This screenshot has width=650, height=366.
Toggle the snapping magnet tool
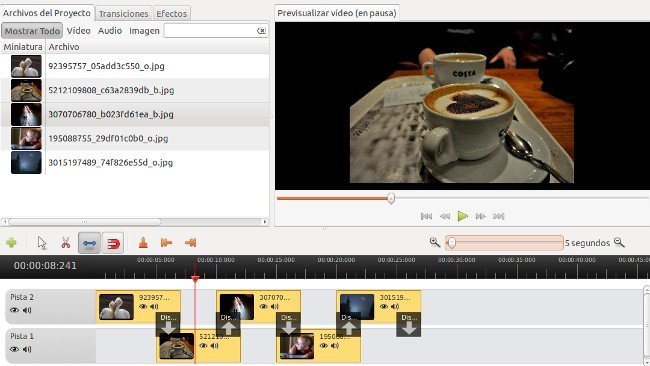pos(113,243)
